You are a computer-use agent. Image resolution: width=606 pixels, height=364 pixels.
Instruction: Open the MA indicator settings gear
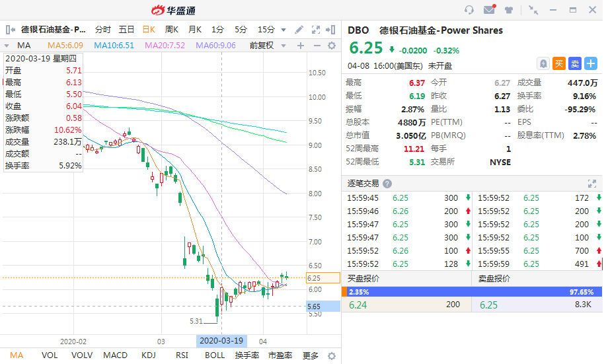332,46
